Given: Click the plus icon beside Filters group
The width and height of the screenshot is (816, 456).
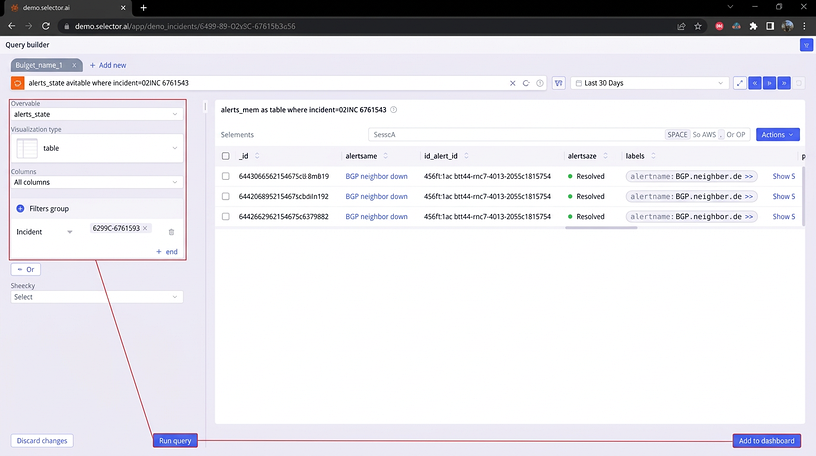Looking at the screenshot, I should tap(20, 208).
